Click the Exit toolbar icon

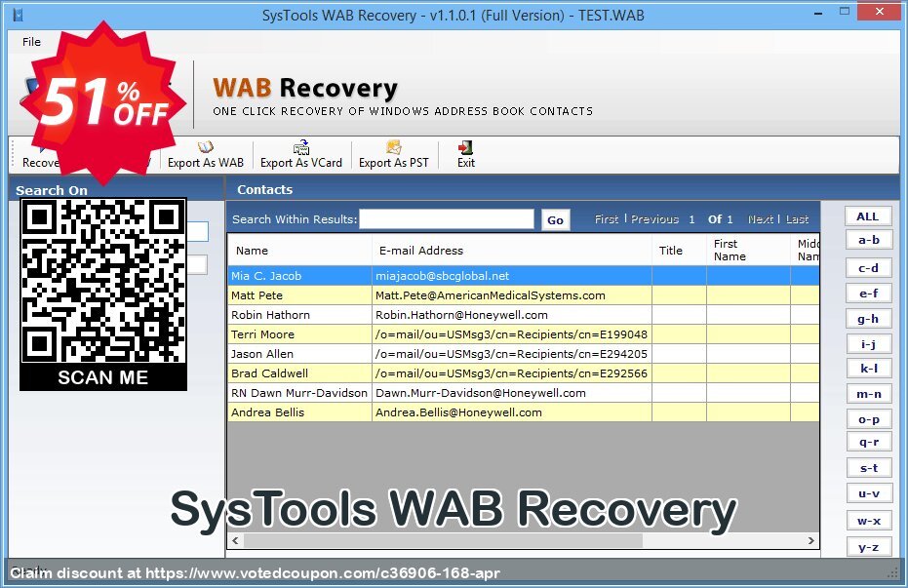[x=465, y=154]
